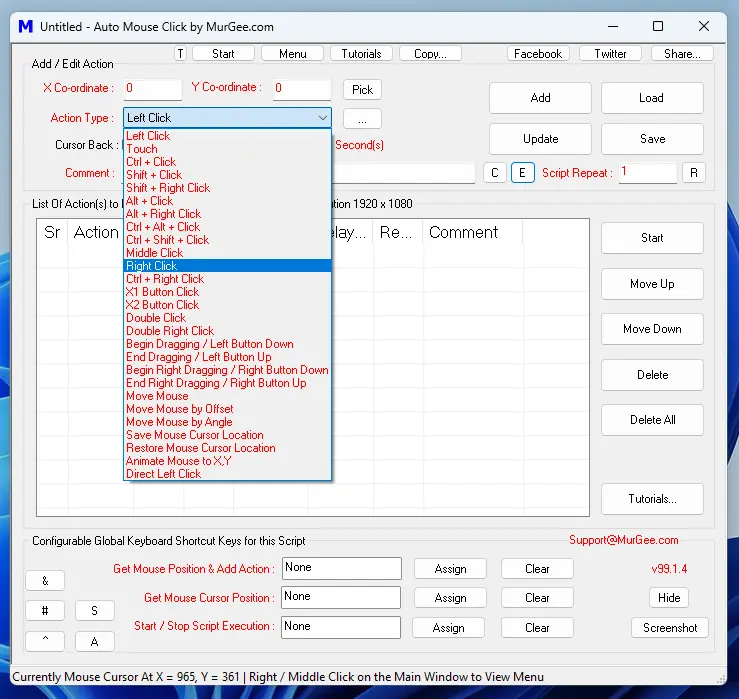The width and height of the screenshot is (739, 699).
Task: Select End Right Dragging / Right Button Up
Action: click(227, 383)
